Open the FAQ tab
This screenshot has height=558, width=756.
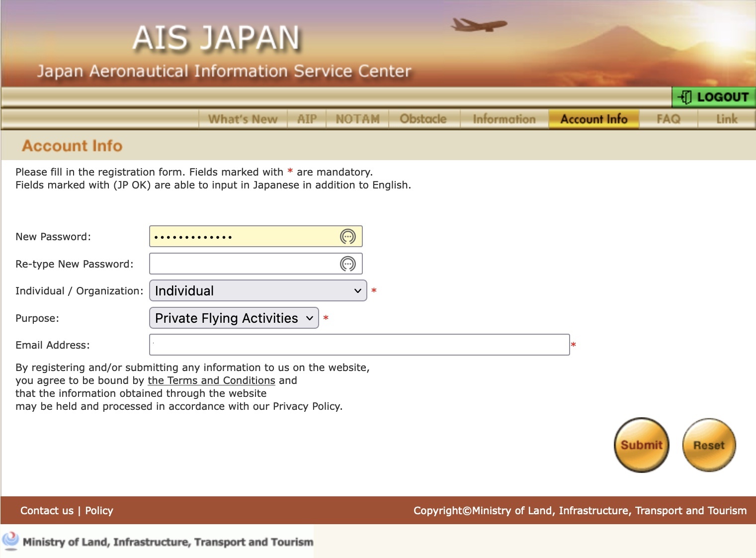(668, 119)
